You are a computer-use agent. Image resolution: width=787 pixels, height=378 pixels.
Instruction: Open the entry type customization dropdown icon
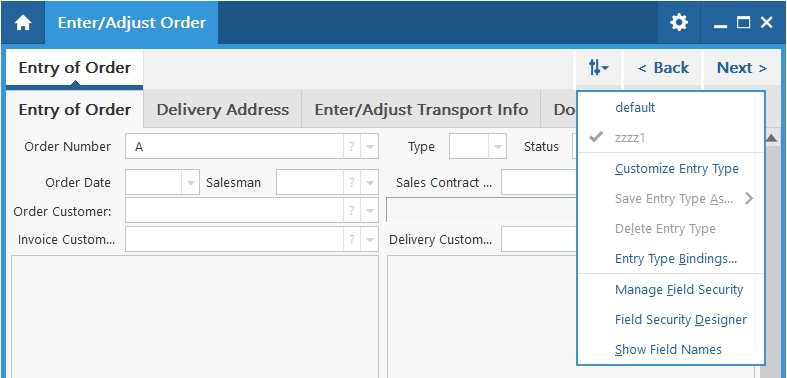pos(598,68)
